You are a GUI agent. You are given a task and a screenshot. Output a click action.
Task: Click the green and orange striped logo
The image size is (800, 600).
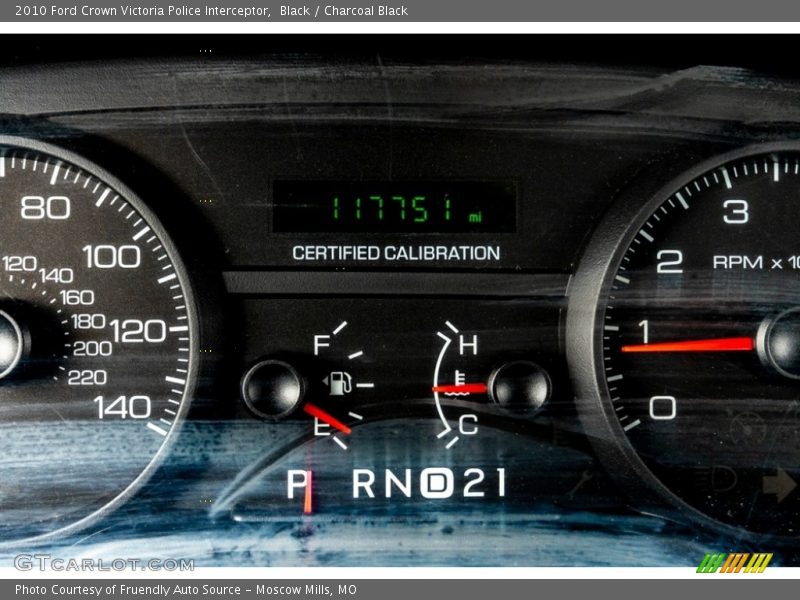(x=735, y=563)
